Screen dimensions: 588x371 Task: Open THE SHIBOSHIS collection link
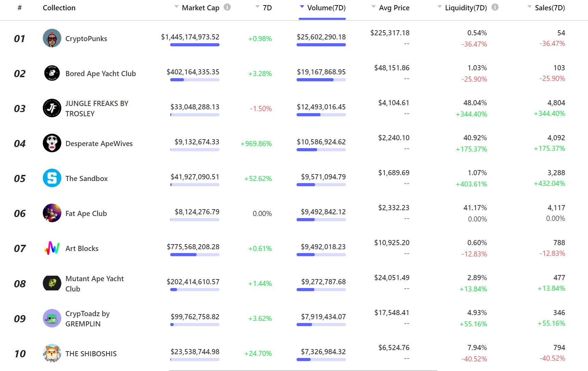click(x=91, y=354)
